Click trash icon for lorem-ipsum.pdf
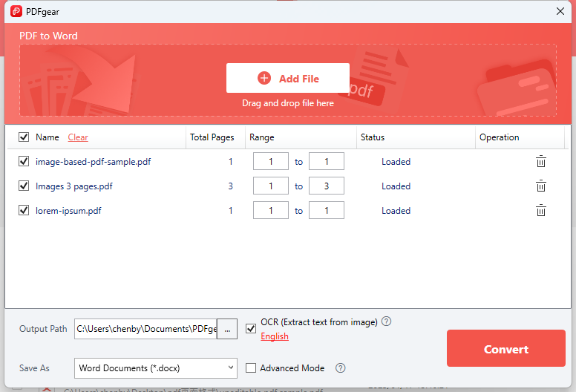This screenshot has height=392, width=576. [540, 211]
